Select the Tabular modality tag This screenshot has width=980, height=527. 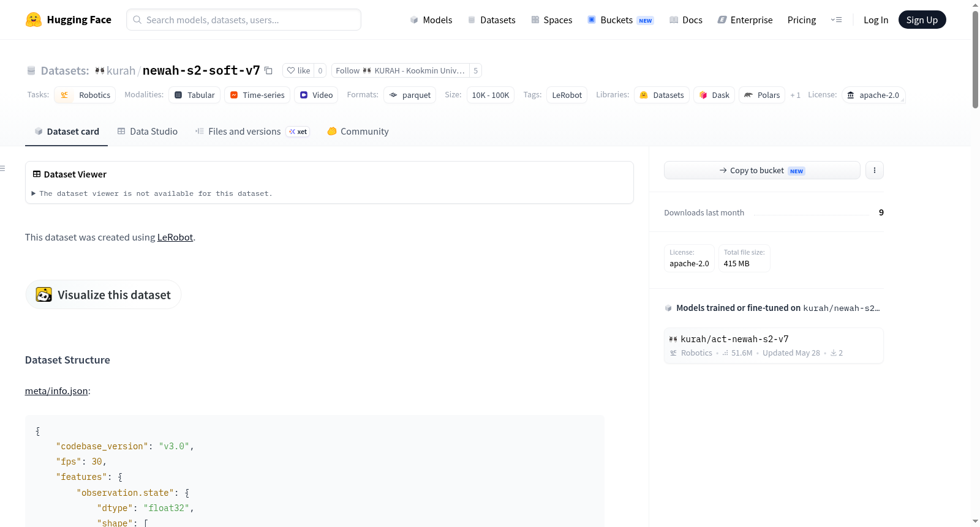click(195, 95)
